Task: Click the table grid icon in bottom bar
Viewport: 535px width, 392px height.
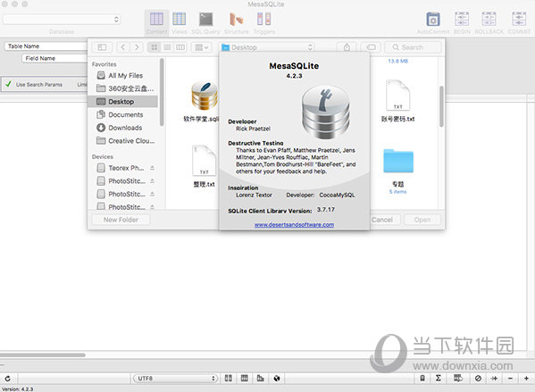Action: coord(245,378)
